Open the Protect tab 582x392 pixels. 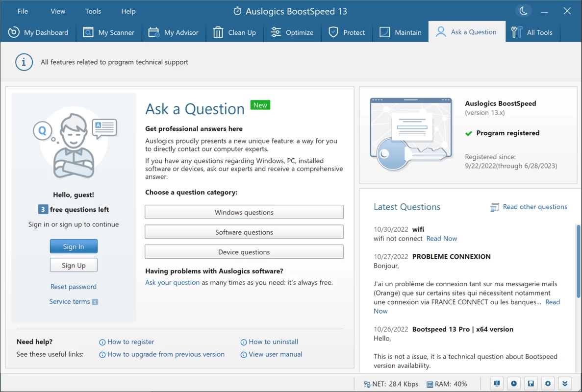click(347, 32)
